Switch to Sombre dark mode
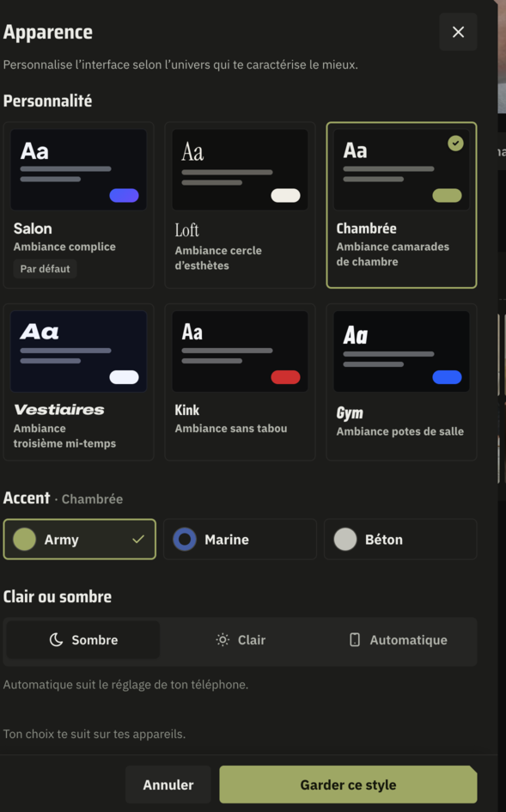The image size is (506, 812). point(82,640)
